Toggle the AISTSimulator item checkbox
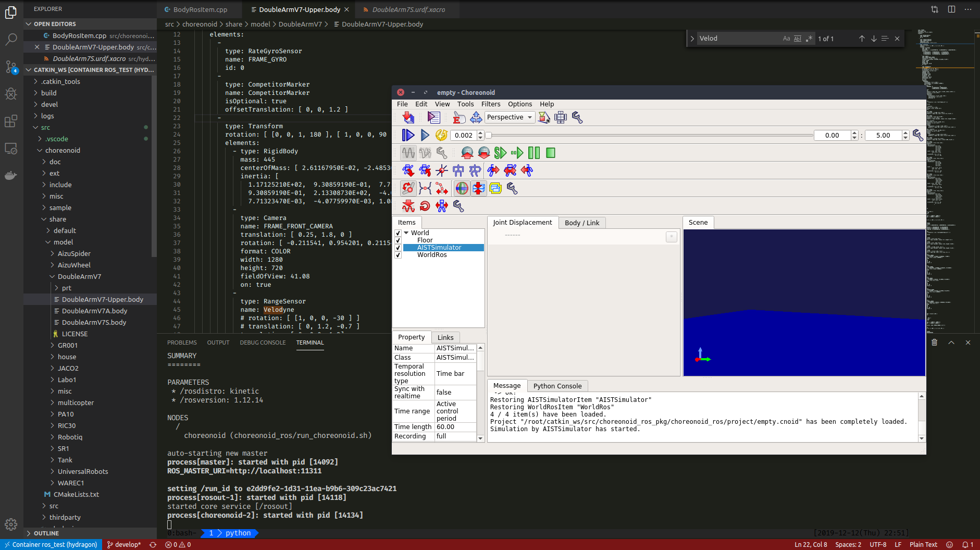 click(x=398, y=248)
